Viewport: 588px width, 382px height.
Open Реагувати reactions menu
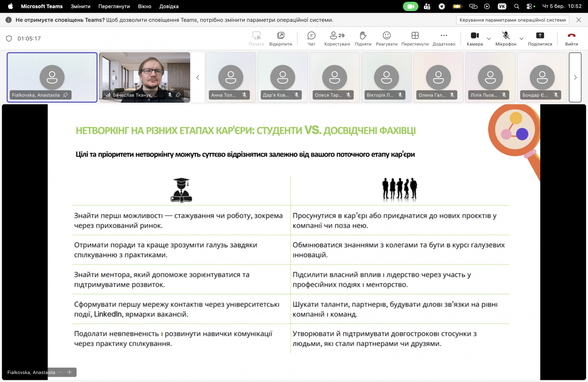tap(386, 39)
